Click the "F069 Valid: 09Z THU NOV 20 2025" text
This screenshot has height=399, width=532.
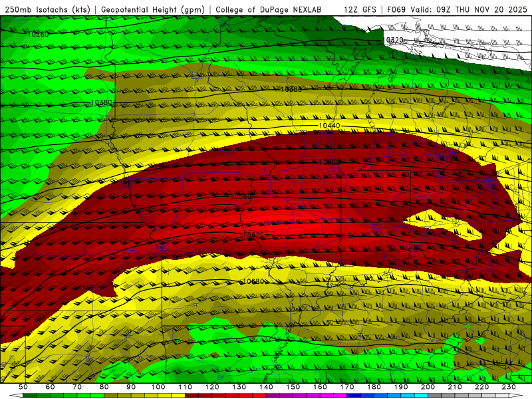click(x=457, y=10)
